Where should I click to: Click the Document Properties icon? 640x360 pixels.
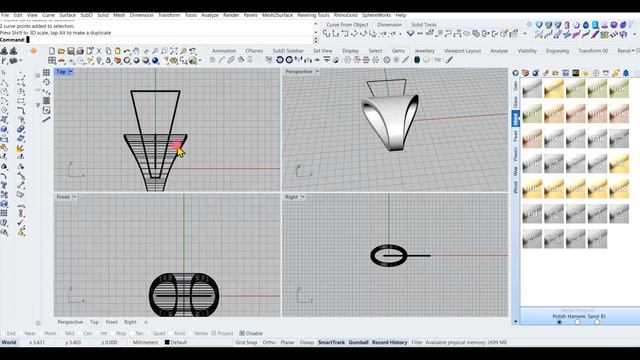click(x=89, y=51)
